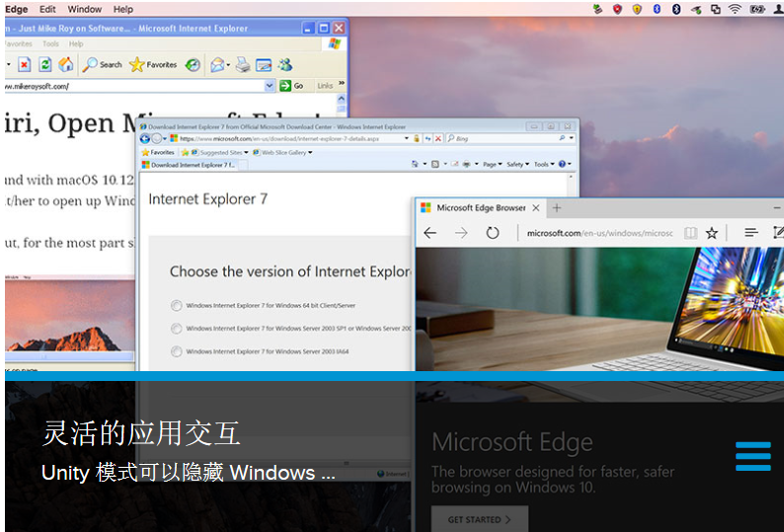Close the Microsoft Edge Browser tab

536,208
